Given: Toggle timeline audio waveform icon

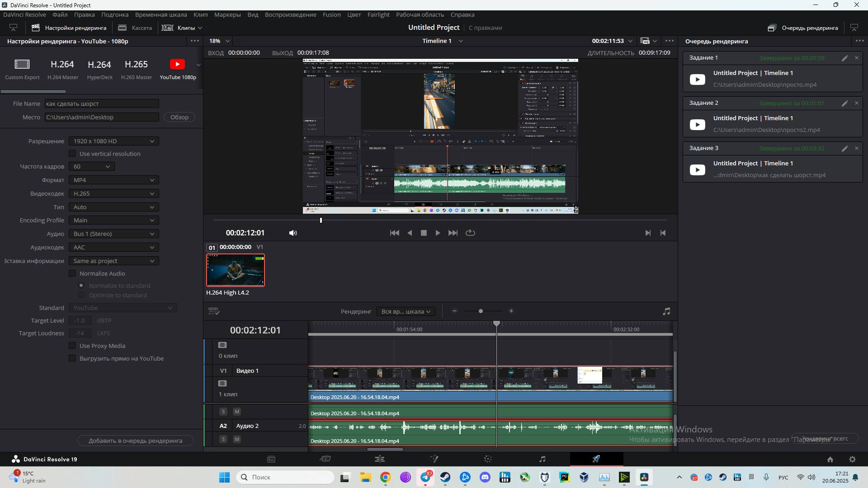Looking at the screenshot, I should pyautogui.click(x=666, y=311).
